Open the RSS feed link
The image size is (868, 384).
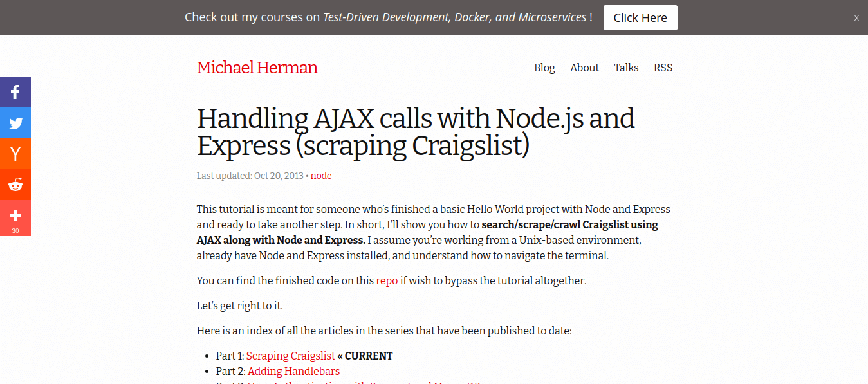click(663, 68)
